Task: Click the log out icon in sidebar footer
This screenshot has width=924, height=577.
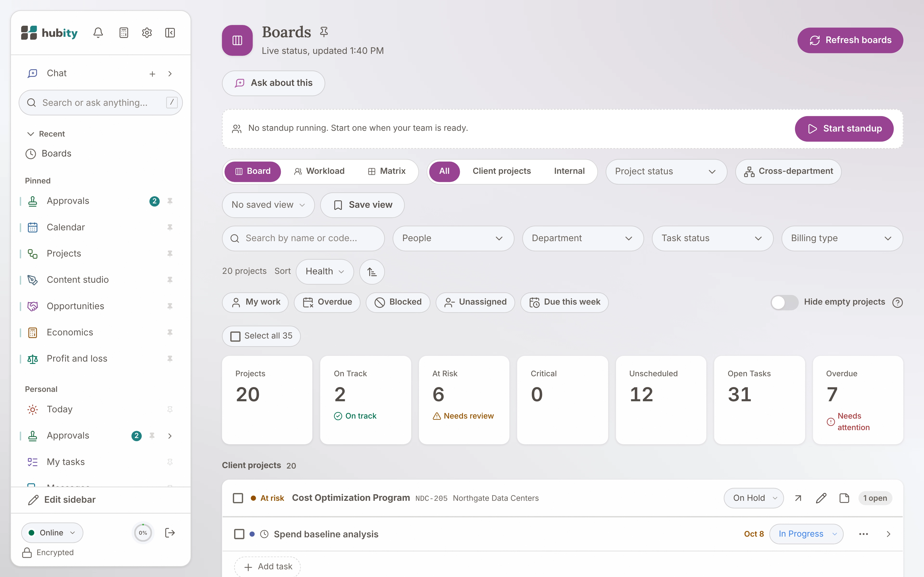Action: click(x=170, y=533)
